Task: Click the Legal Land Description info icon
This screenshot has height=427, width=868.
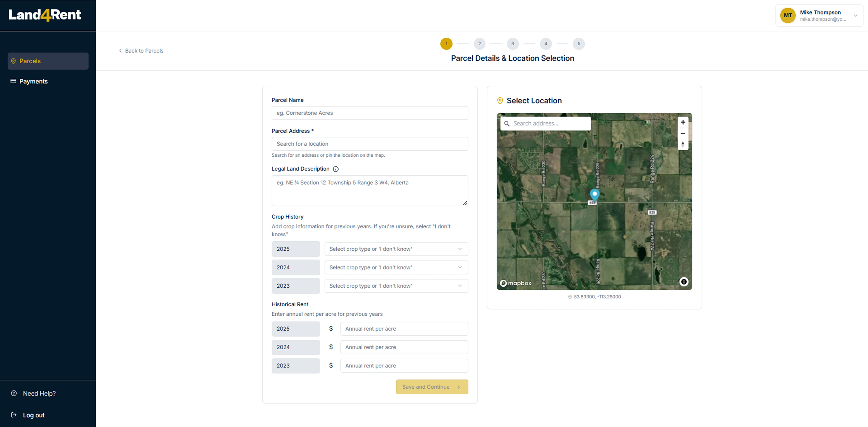Action: [x=336, y=169]
